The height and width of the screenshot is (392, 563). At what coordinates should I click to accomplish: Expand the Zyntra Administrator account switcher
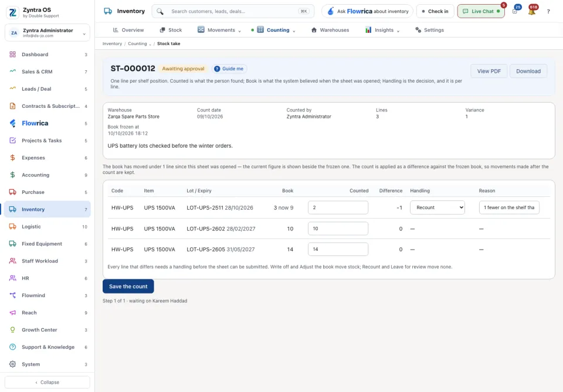click(x=48, y=33)
